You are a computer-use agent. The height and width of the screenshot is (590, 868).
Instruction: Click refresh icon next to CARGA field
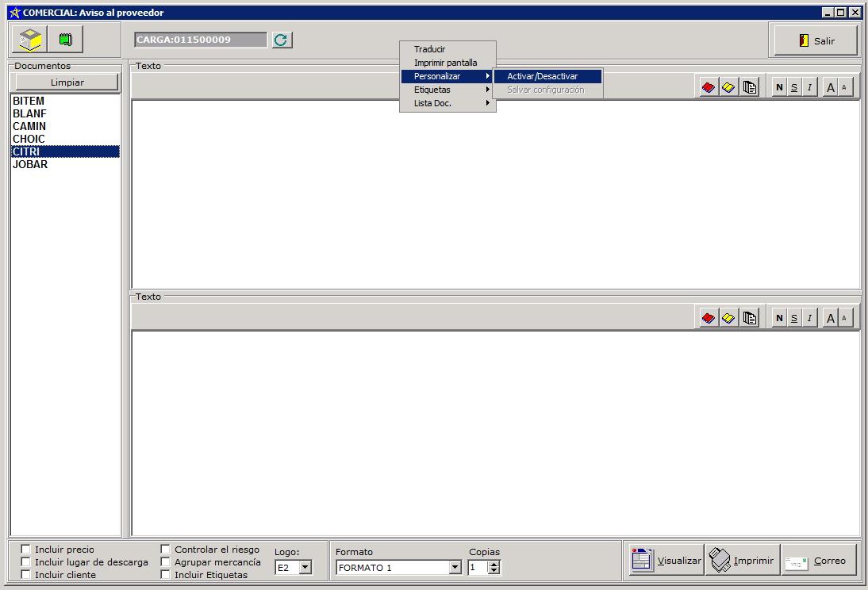tap(282, 40)
